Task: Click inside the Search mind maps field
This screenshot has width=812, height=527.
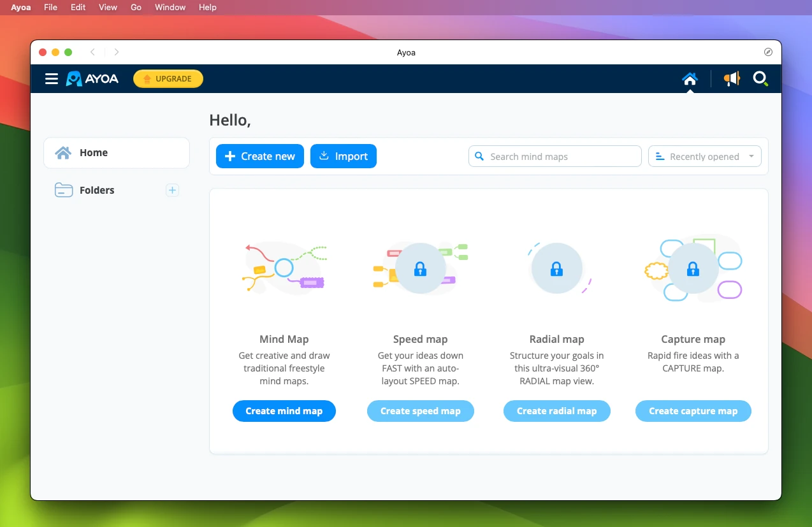Action: pos(555,156)
